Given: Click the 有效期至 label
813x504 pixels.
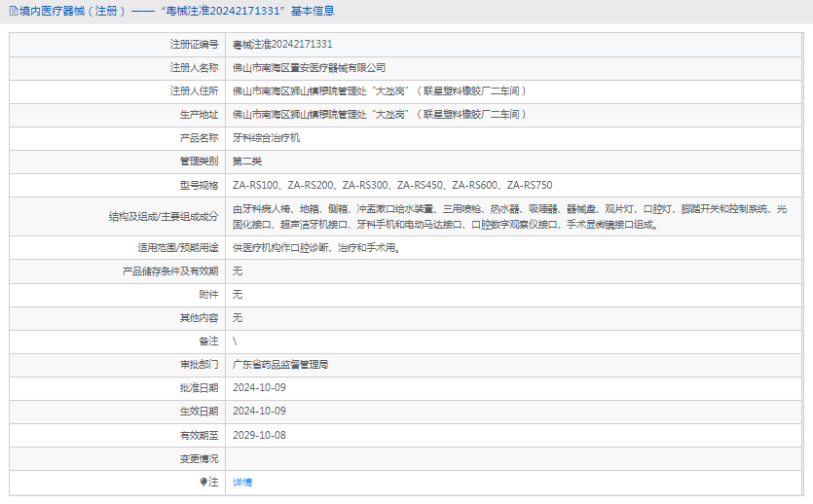Looking at the screenshot, I should [x=199, y=436].
